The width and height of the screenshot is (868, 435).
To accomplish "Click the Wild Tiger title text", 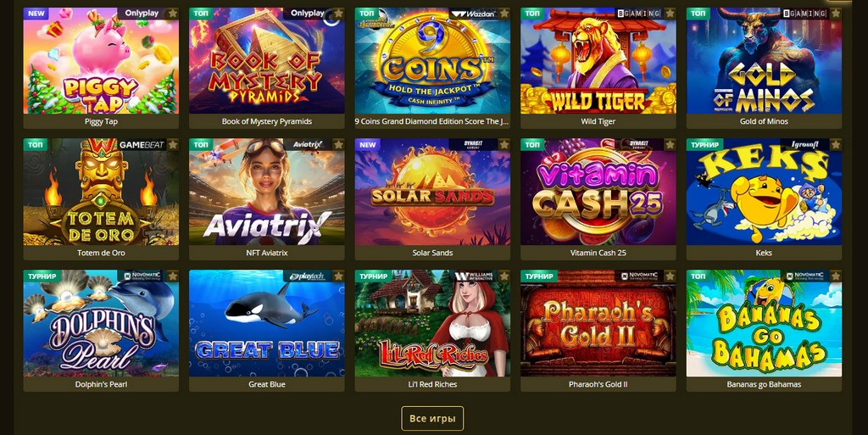I will [x=598, y=121].
